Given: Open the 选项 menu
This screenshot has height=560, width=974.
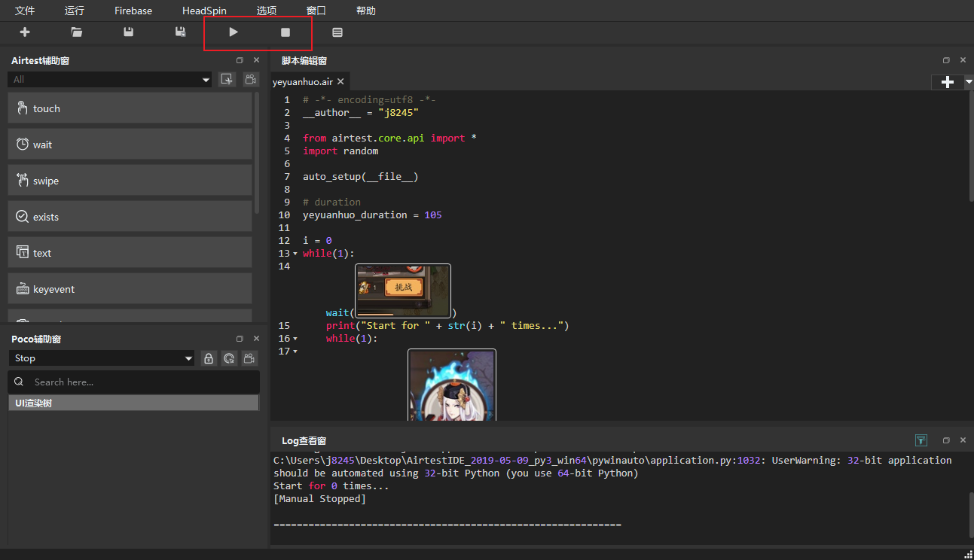Looking at the screenshot, I should (x=267, y=11).
